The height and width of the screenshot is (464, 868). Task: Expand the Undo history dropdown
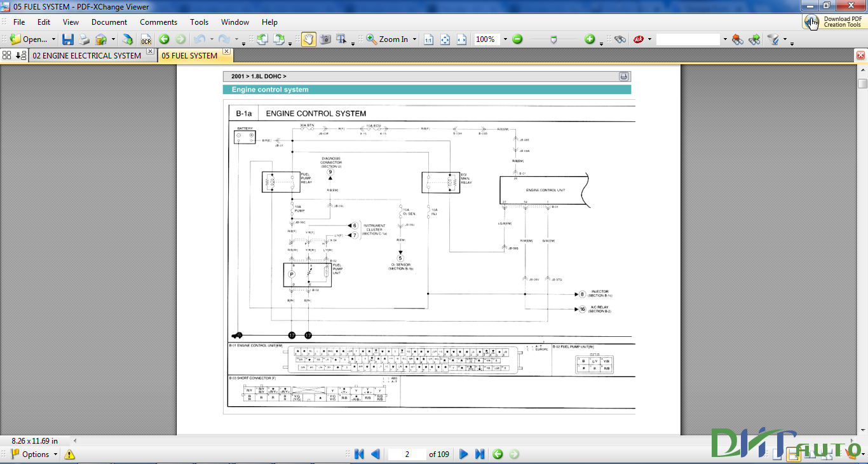point(211,40)
